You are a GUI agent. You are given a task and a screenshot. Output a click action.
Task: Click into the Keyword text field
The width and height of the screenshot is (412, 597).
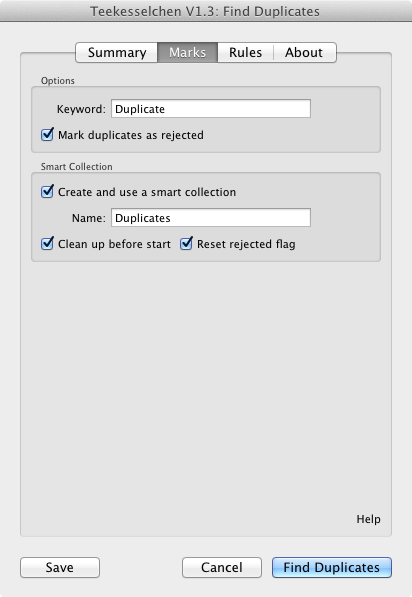211,109
